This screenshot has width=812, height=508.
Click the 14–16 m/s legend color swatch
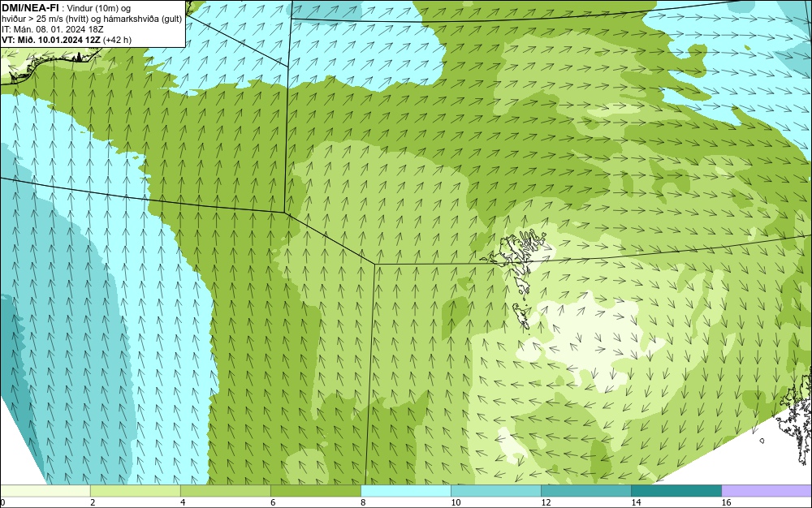(676, 490)
